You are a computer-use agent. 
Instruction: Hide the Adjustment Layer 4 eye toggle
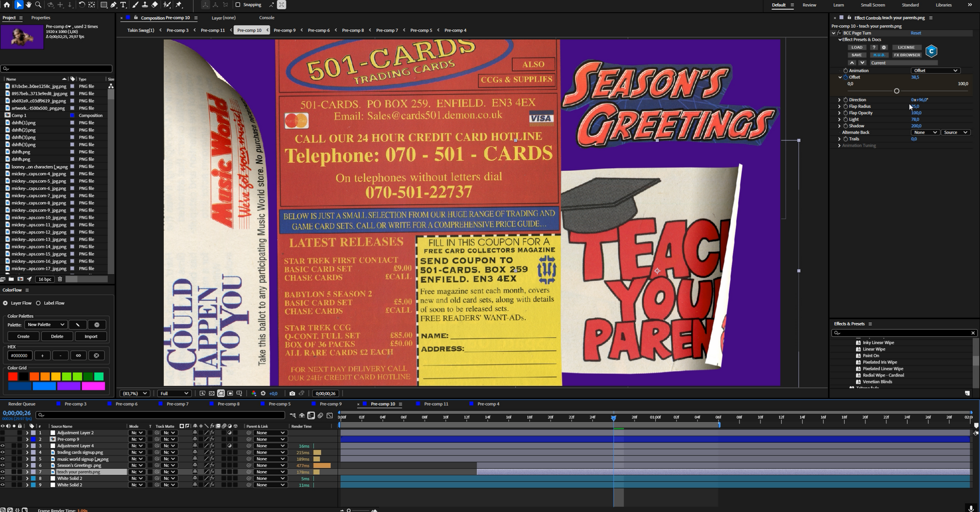3,446
